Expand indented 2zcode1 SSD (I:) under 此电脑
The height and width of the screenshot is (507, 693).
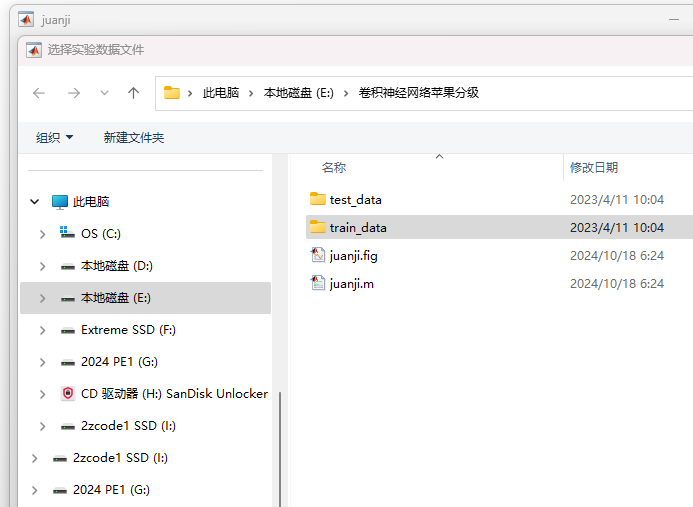pyautogui.click(x=42, y=427)
